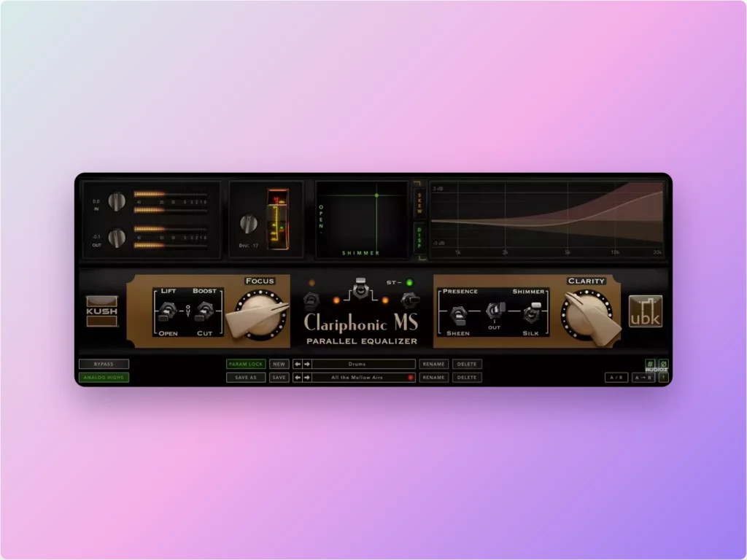Flip the left toggle under orange LED
747x560 pixels.
pyautogui.click(x=311, y=301)
